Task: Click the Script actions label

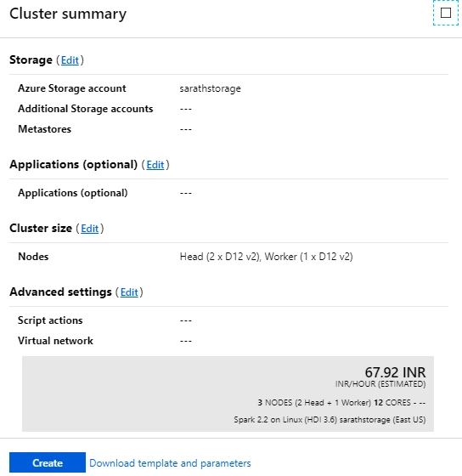Action: [50, 320]
